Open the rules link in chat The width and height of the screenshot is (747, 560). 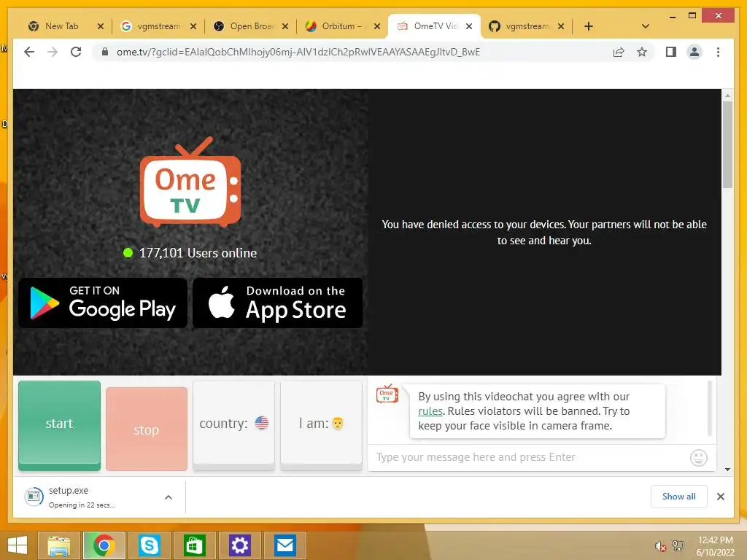tap(430, 411)
